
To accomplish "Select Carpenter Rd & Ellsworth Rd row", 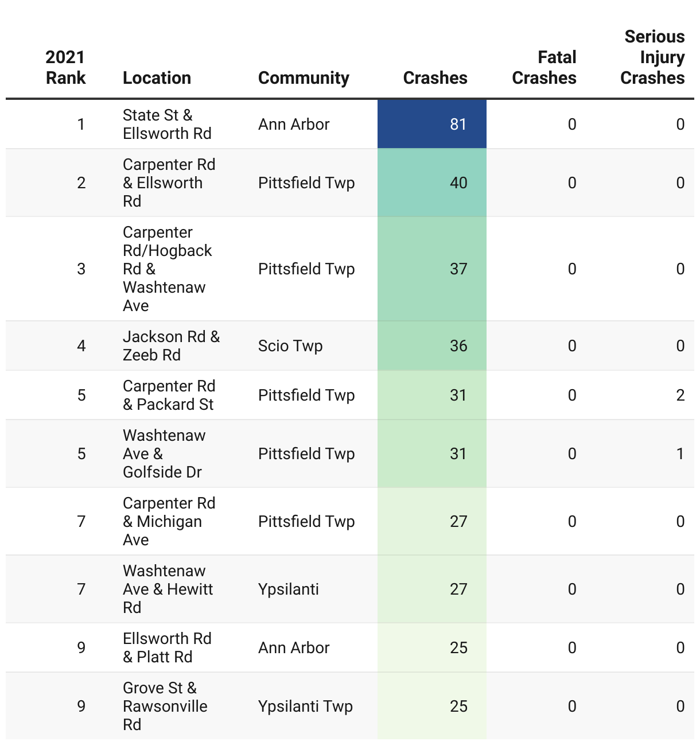I will [350, 183].
